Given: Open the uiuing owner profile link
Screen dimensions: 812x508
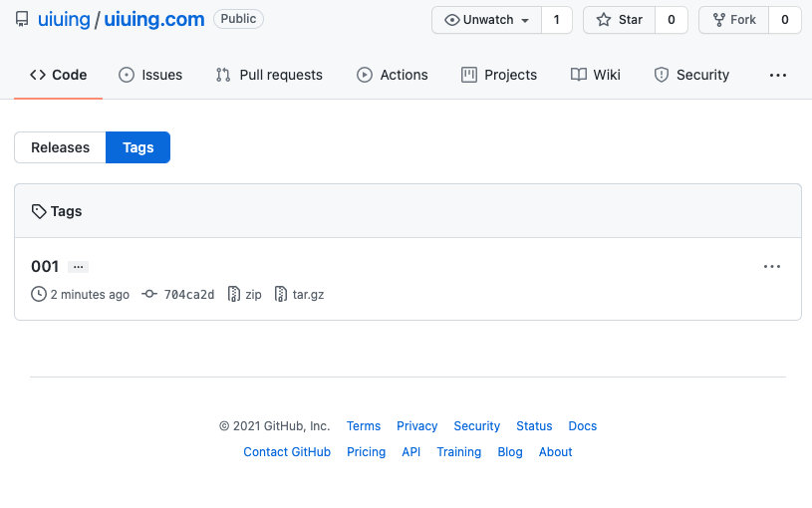Looking at the screenshot, I should [64, 19].
